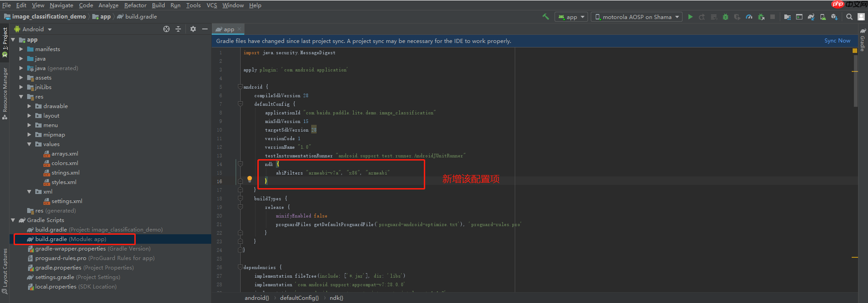Image resolution: width=868 pixels, height=303 pixels.
Task: Open strings.xml in the values folder
Action: pos(65,173)
